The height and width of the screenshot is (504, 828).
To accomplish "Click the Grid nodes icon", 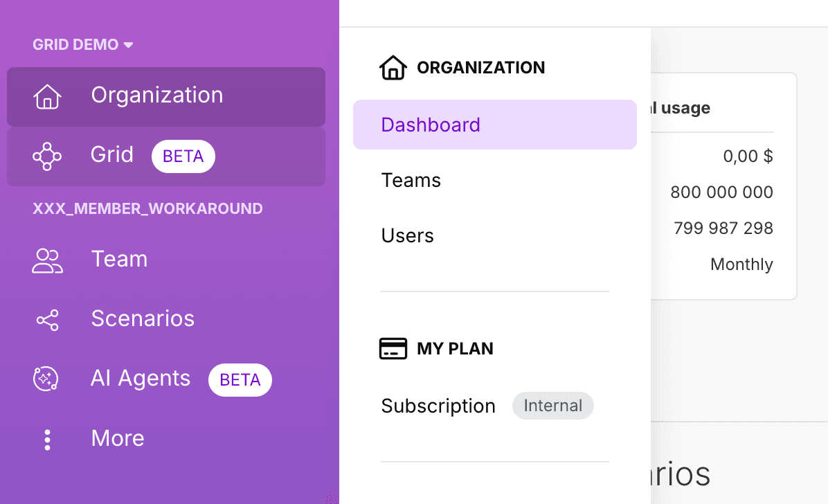I will (x=47, y=156).
